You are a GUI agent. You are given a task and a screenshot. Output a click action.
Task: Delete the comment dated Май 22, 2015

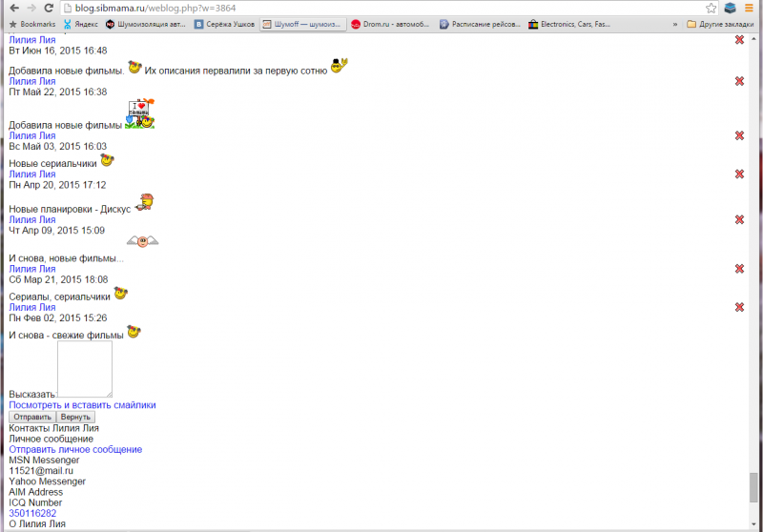click(x=739, y=81)
